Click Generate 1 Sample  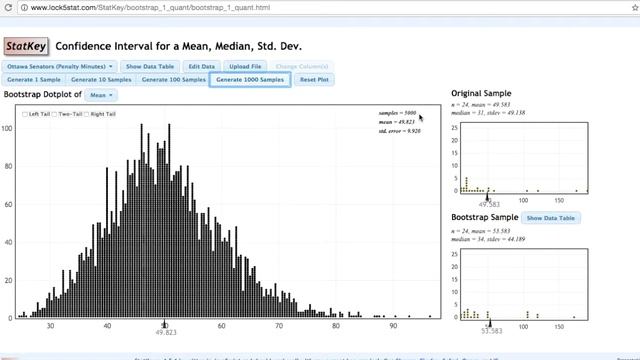point(34,80)
